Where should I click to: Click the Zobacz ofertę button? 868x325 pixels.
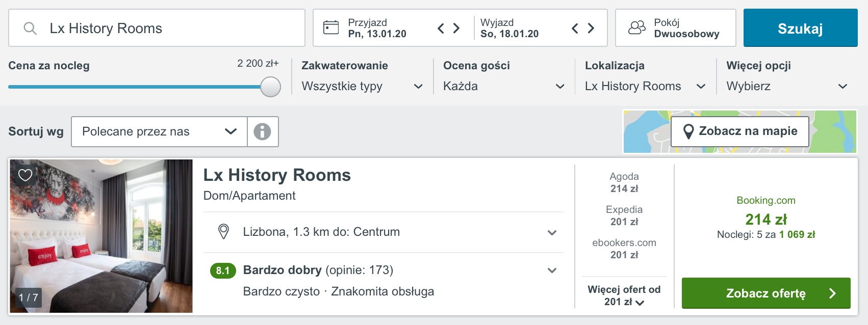pos(766,293)
